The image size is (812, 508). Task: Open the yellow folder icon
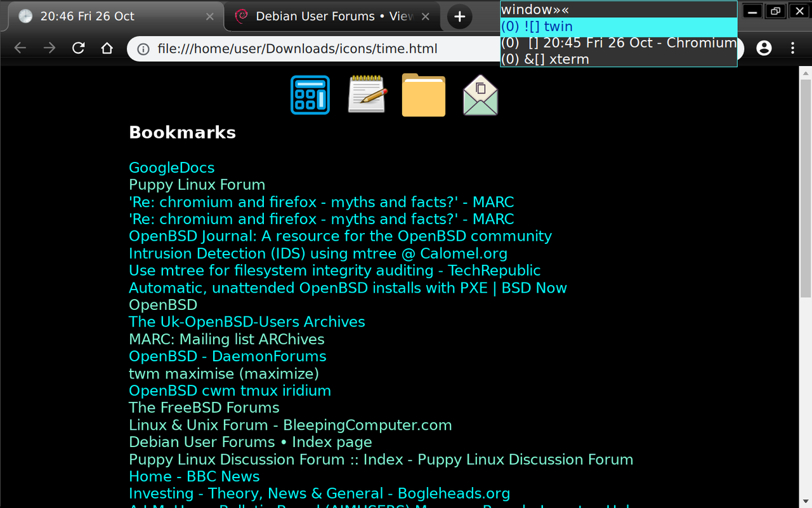[424, 95]
